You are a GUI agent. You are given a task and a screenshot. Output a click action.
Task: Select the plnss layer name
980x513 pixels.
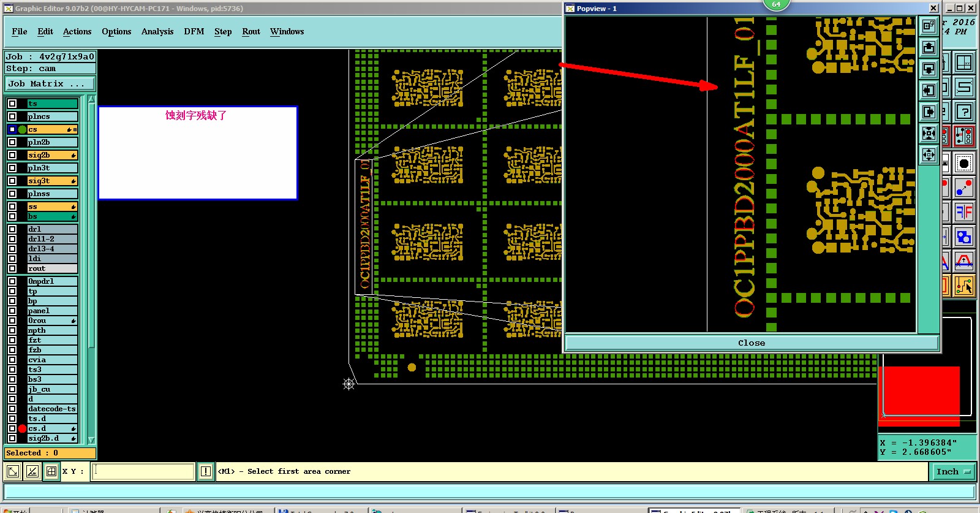click(x=53, y=194)
